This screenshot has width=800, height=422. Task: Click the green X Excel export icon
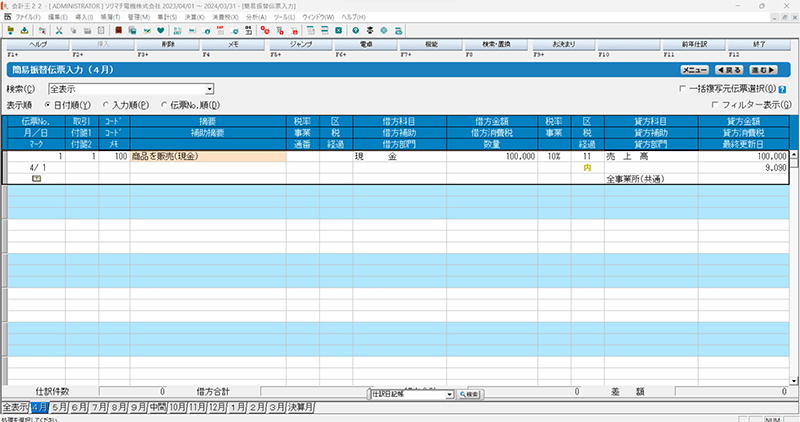[x=338, y=31]
